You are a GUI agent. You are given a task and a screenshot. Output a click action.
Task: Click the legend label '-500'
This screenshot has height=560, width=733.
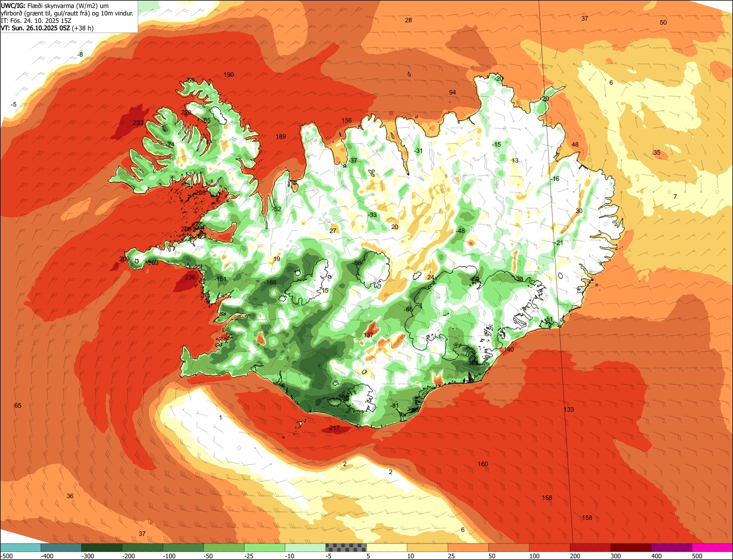point(6,556)
